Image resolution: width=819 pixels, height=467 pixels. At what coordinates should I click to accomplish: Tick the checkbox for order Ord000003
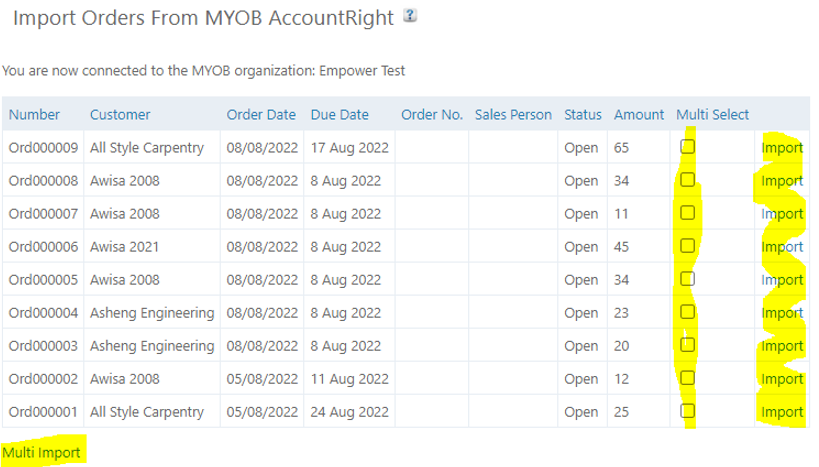tap(688, 346)
